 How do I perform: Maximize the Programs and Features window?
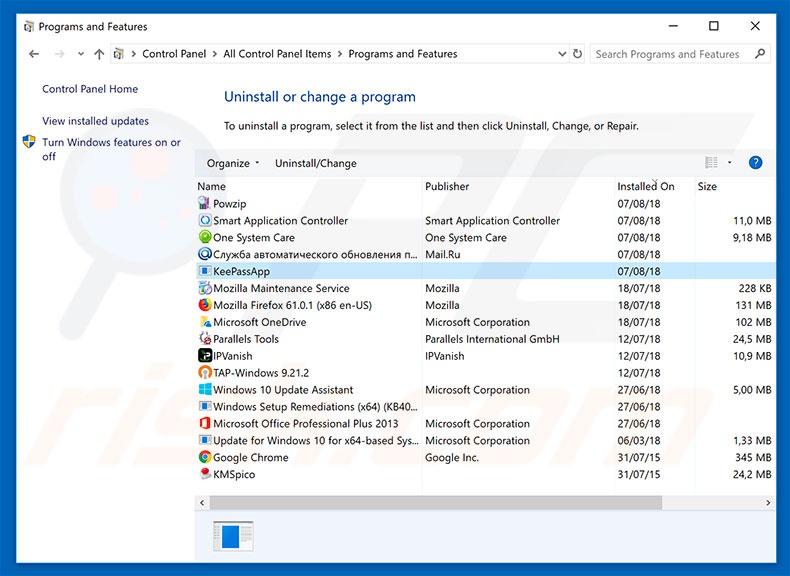pyautogui.click(x=714, y=26)
